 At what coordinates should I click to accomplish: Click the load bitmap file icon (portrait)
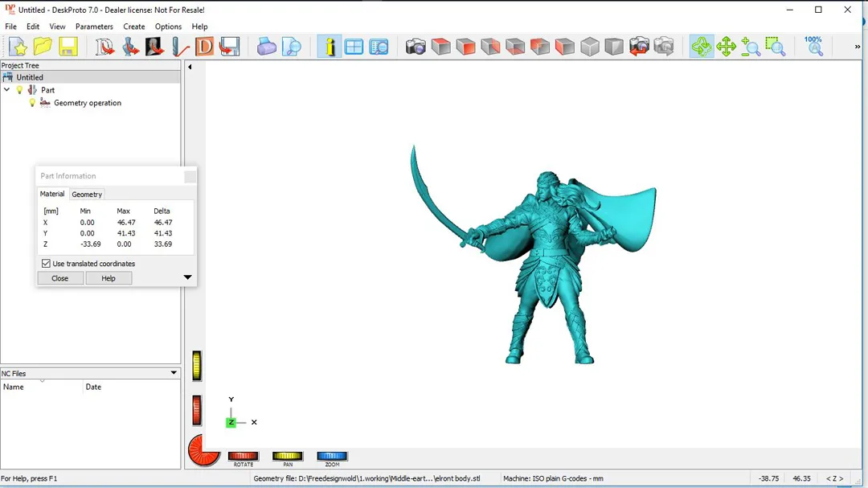pyautogui.click(x=155, y=47)
